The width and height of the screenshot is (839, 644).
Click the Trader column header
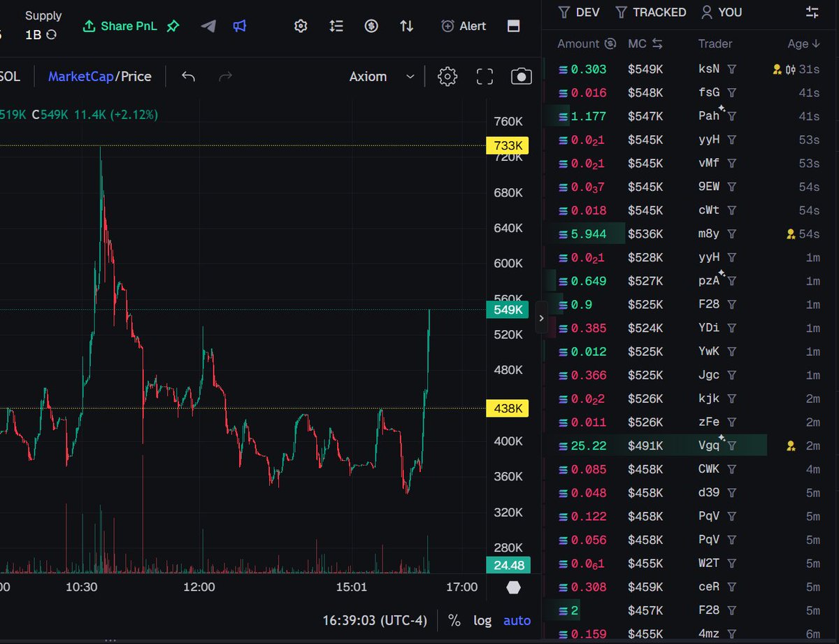click(715, 43)
